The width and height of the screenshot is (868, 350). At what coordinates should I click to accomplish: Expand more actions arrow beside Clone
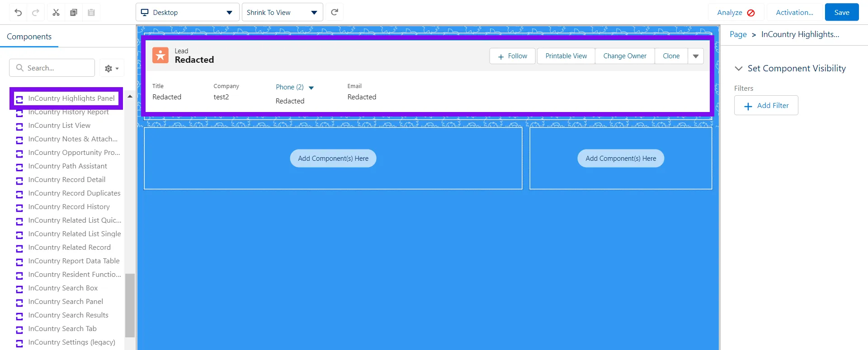(x=696, y=56)
